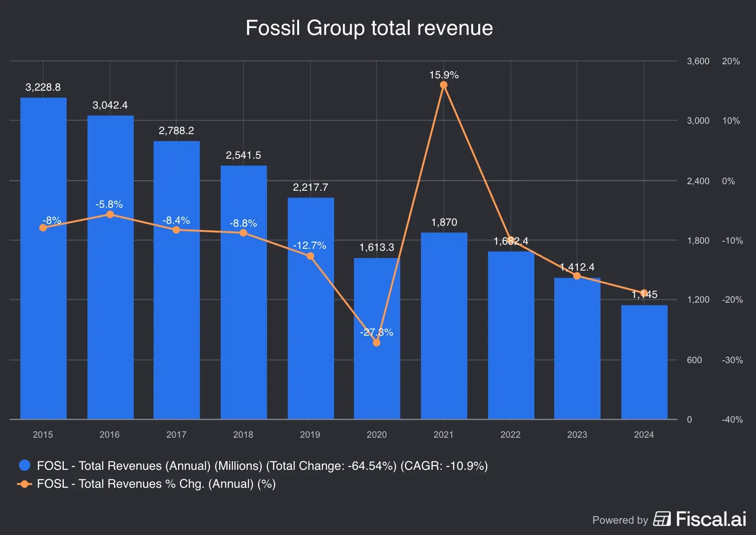Click the 2021 bar labeled 1,870
The image size is (756, 535).
point(444,331)
